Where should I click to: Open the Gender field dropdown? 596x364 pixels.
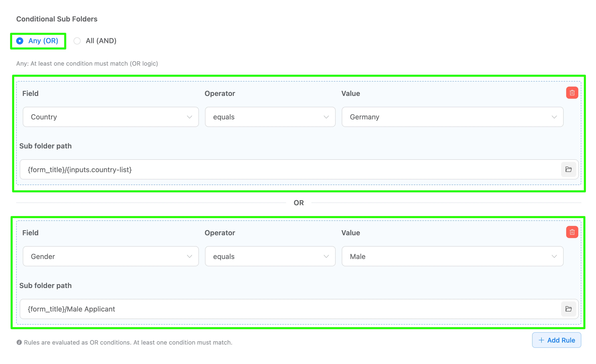click(110, 256)
